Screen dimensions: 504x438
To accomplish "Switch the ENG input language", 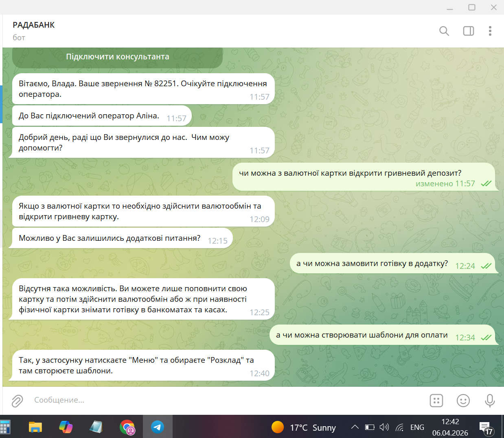I will coord(417,427).
